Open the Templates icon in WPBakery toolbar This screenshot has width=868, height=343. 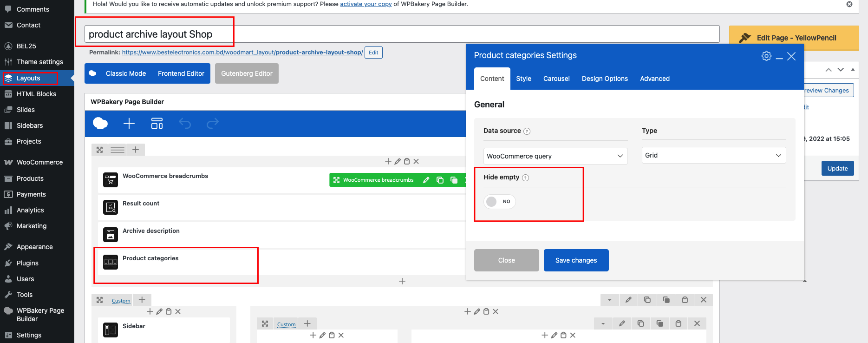pos(157,123)
